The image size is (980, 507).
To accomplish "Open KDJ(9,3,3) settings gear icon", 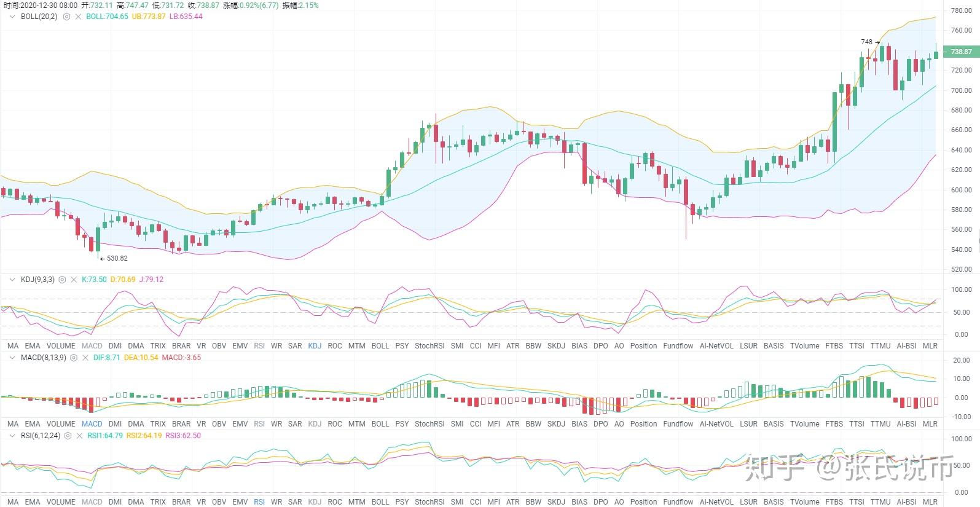I will [62, 280].
